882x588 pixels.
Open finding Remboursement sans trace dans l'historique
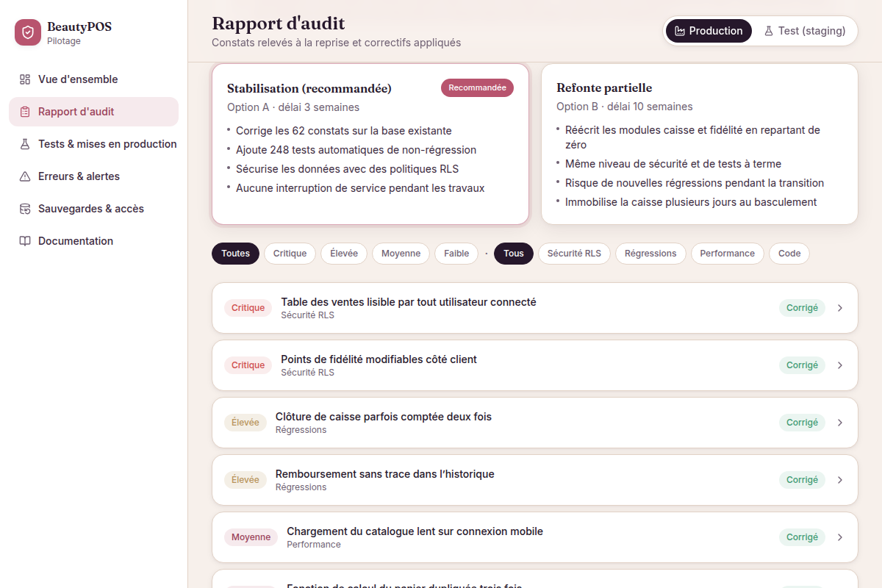pos(534,480)
